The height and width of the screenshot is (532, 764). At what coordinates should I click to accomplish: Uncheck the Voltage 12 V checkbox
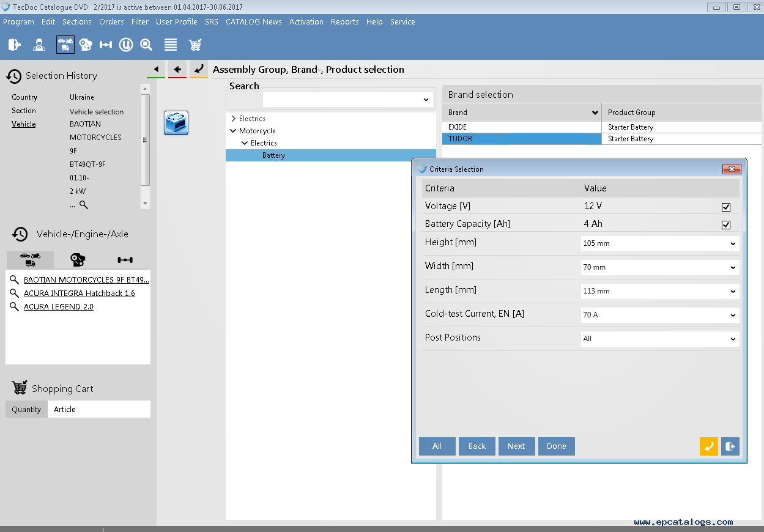(726, 207)
